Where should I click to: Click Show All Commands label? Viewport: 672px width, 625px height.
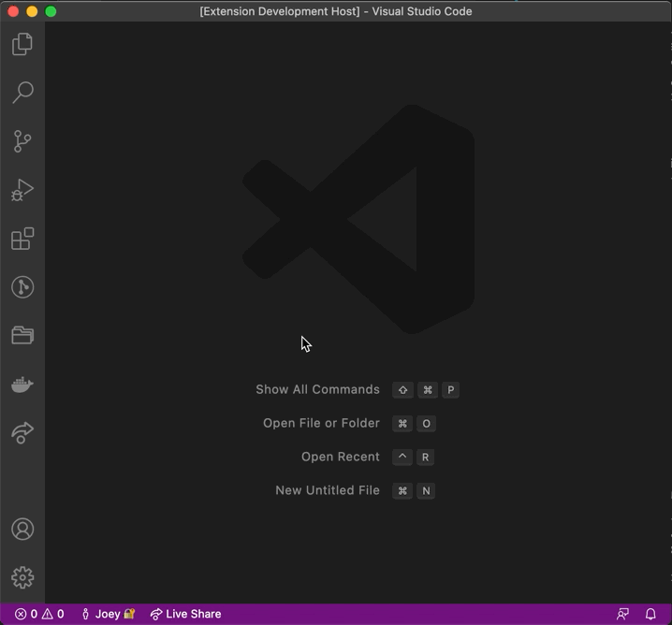click(x=317, y=389)
